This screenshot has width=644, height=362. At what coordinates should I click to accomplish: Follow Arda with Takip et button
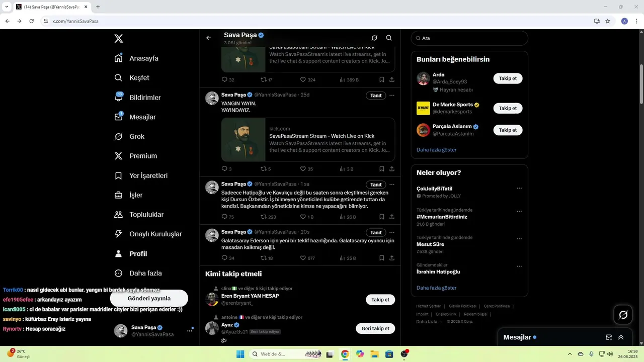508,78
